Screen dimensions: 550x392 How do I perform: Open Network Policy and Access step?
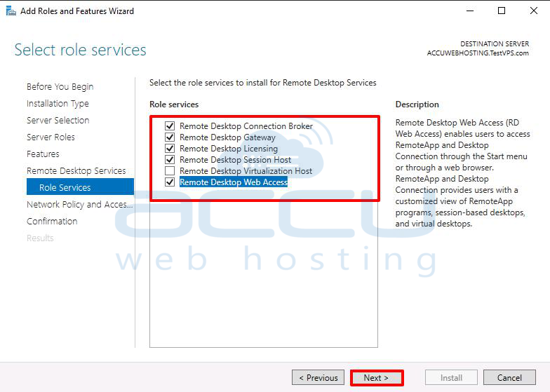[x=80, y=205]
